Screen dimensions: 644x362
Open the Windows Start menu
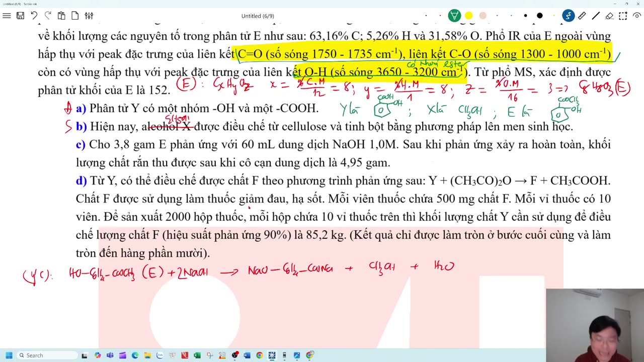pyautogui.click(x=9, y=355)
